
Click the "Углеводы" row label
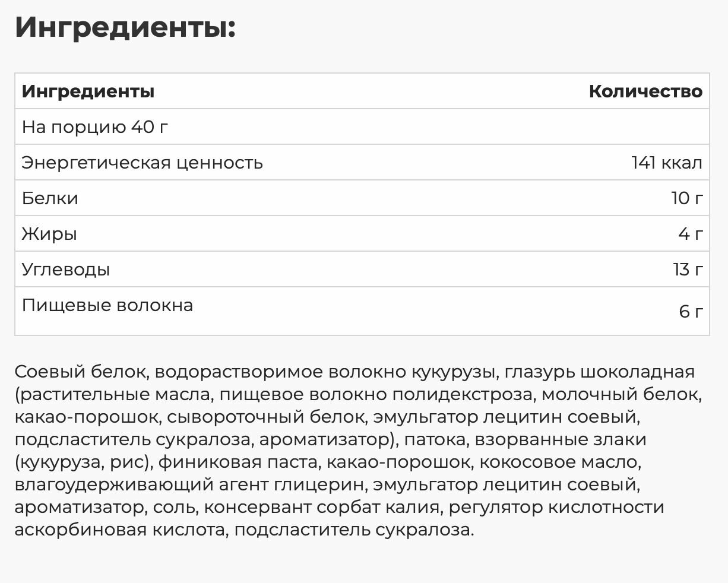[x=65, y=270]
